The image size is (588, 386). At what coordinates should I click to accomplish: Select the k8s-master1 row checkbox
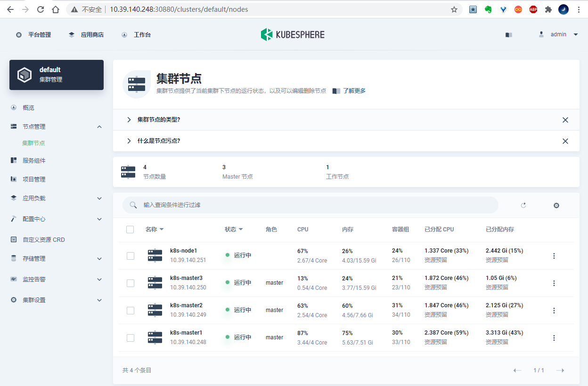click(x=131, y=338)
